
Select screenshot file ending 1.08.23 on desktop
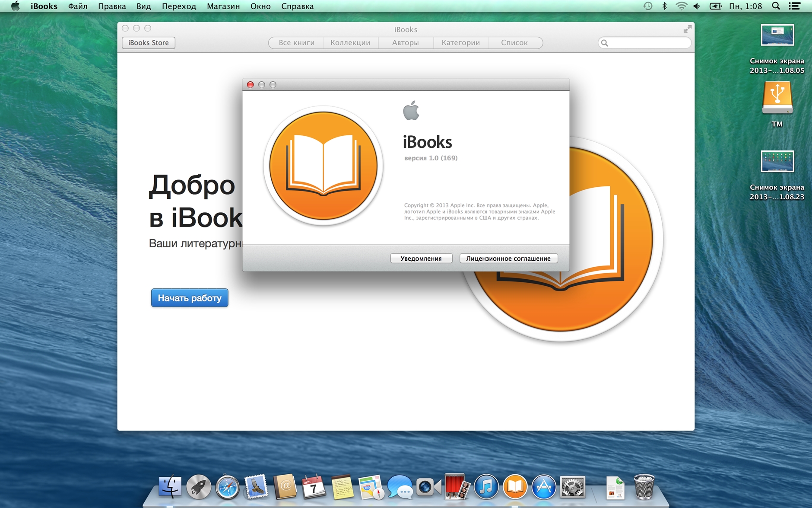(777, 176)
